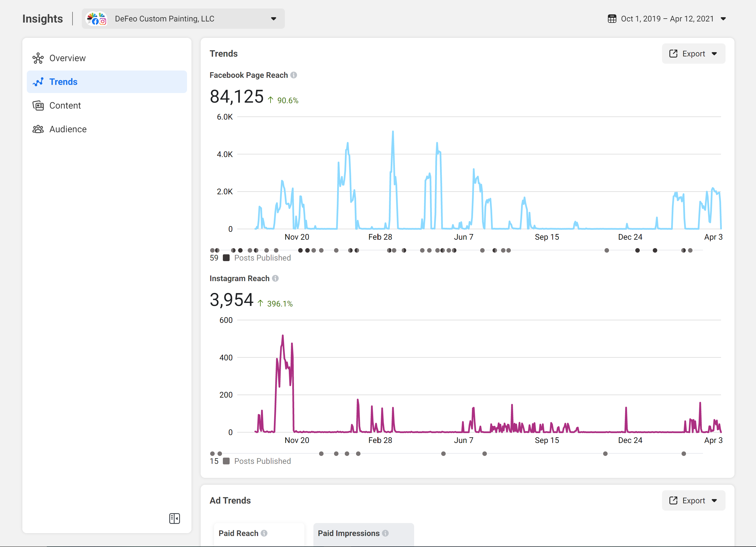Go to the Overview menu item
The height and width of the screenshot is (547, 756).
point(107,58)
